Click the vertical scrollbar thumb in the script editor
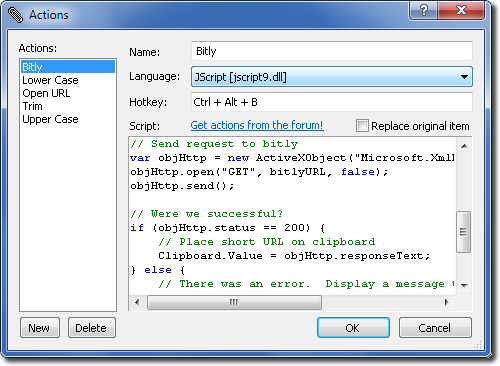Image resolution: width=500 pixels, height=366 pixels. [x=463, y=232]
